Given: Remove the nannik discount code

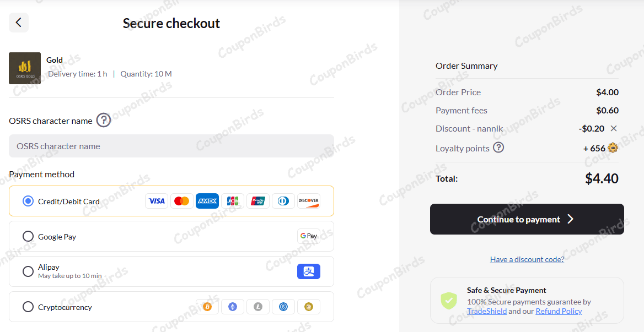Looking at the screenshot, I should 614,128.
